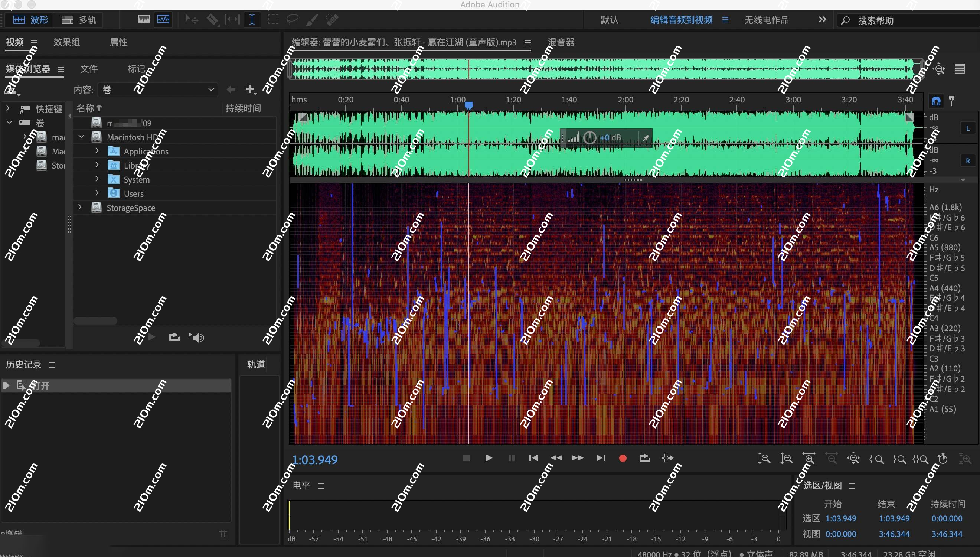Collapse the Macintosh HD tree item
Viewport: 980px width, 557px height.
[81, 137]
